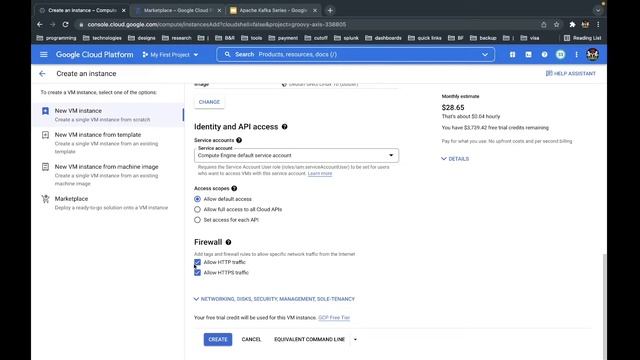Click the browser reload icon
This screenshot has width=640, height=360.
65,24
